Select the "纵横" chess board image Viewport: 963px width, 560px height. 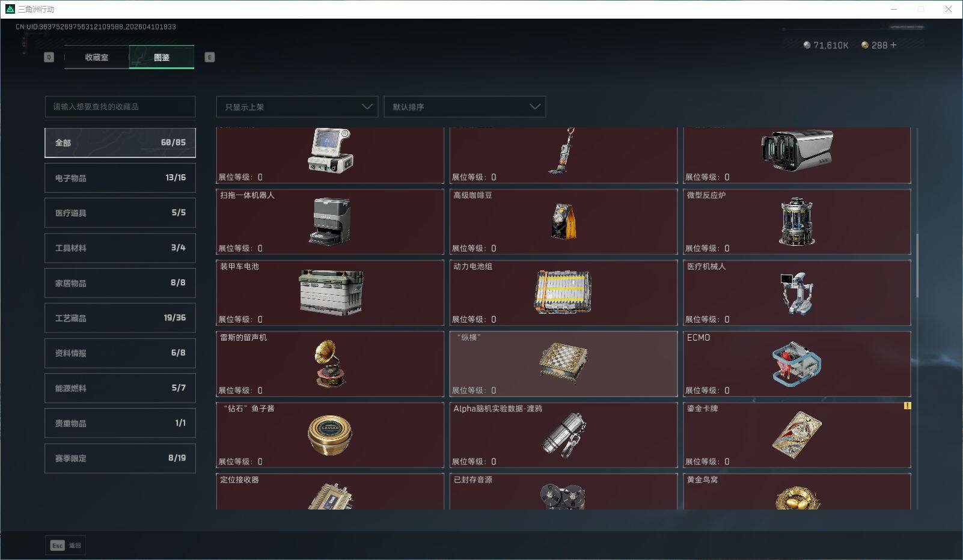click(563, 363)
